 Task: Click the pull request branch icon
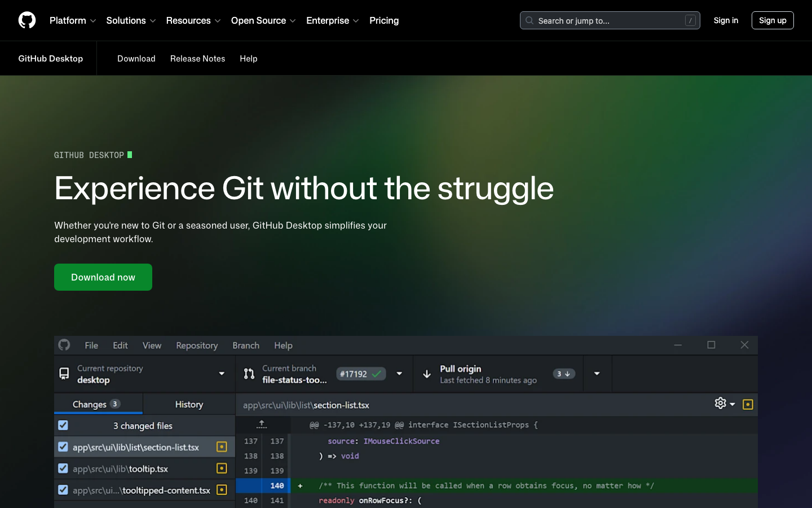pos(249,374)
